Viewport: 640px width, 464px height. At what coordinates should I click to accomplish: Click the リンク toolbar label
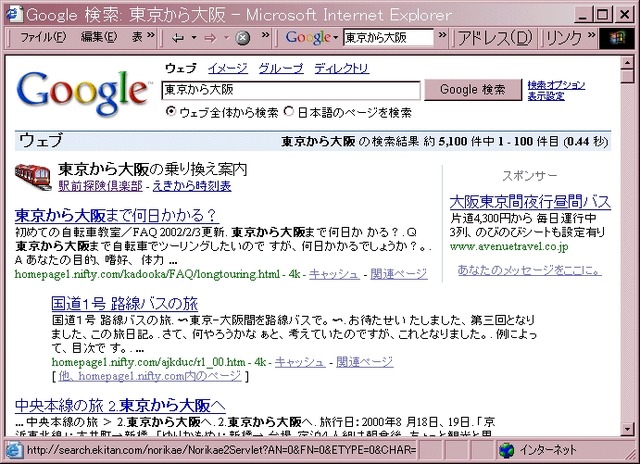click(x=564, y=38)
